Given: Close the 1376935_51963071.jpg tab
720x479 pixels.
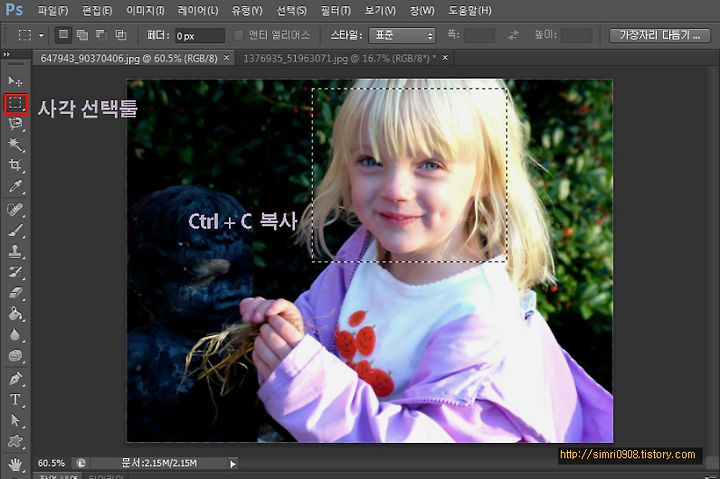Looking at the screenshot, I should click(x=445, y=57).
